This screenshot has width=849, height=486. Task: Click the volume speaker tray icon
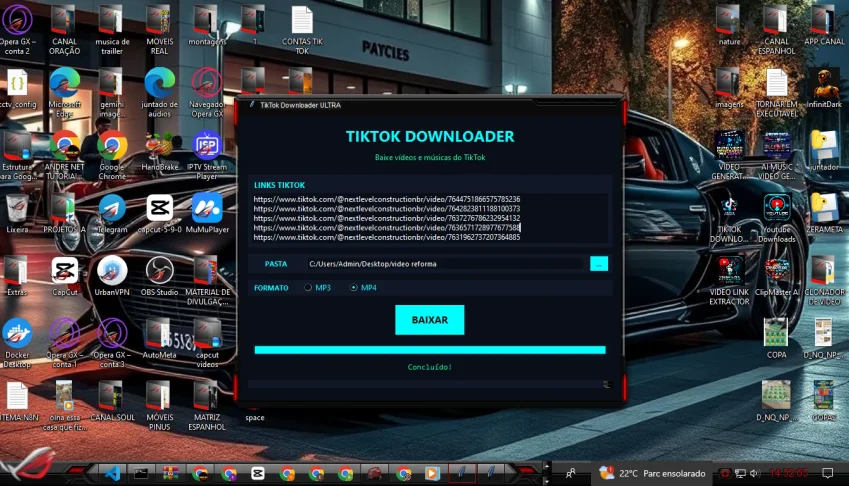point(755,474)
